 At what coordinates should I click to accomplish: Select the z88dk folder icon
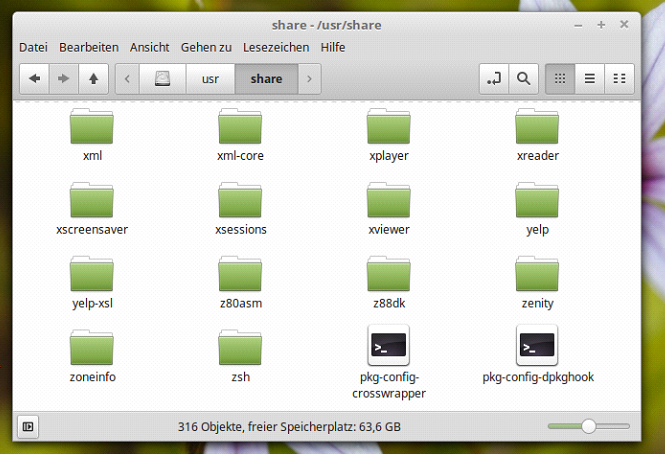(x=388, y=274)
